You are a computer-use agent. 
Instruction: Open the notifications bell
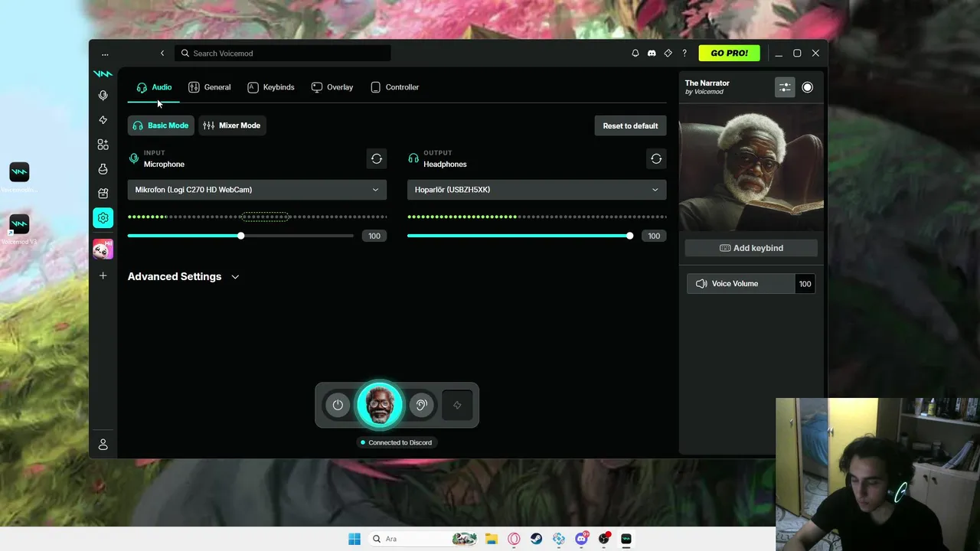[x=635, y=54]
